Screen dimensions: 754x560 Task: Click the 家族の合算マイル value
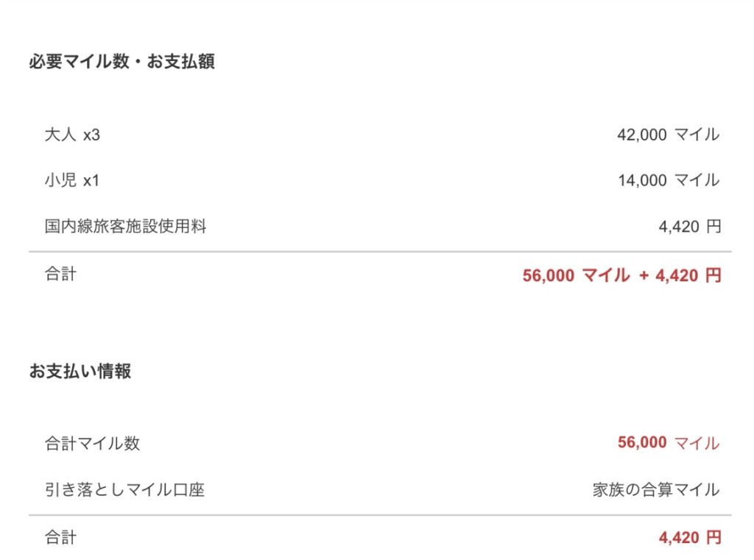pyautogui.click(x=656, y=490)
